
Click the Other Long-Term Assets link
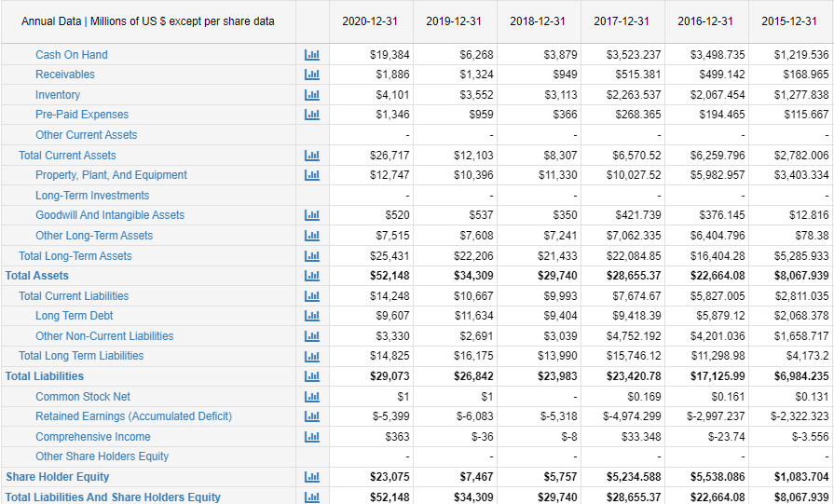(93, 236)
